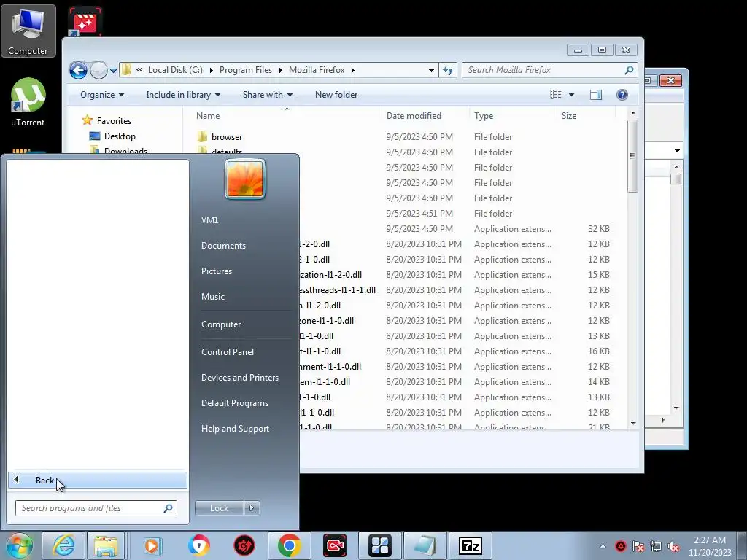747x560 pixels.
Task: Open the Windows Start orb
Action: point(20,545)
